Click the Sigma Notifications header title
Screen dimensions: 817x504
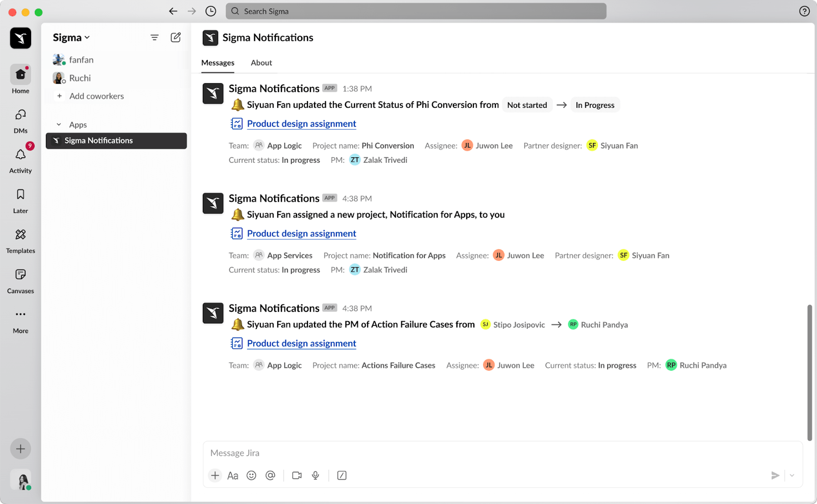click(x=268, y=37)
